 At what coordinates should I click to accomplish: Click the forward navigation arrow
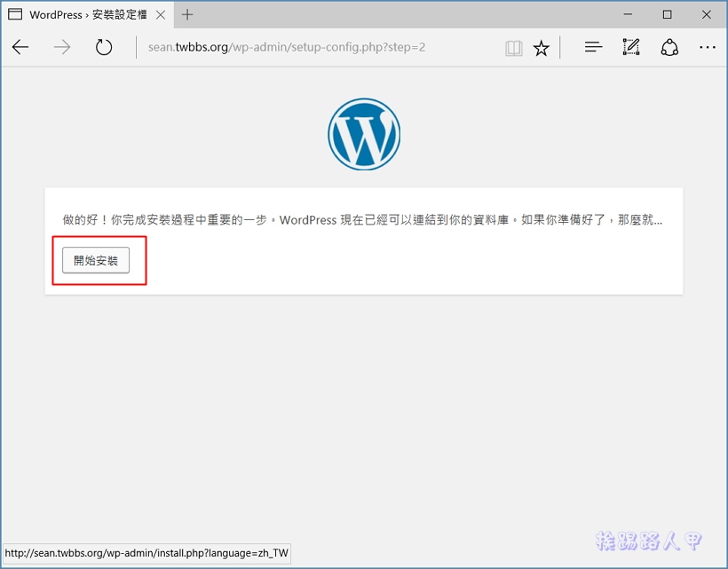(62, 47)
